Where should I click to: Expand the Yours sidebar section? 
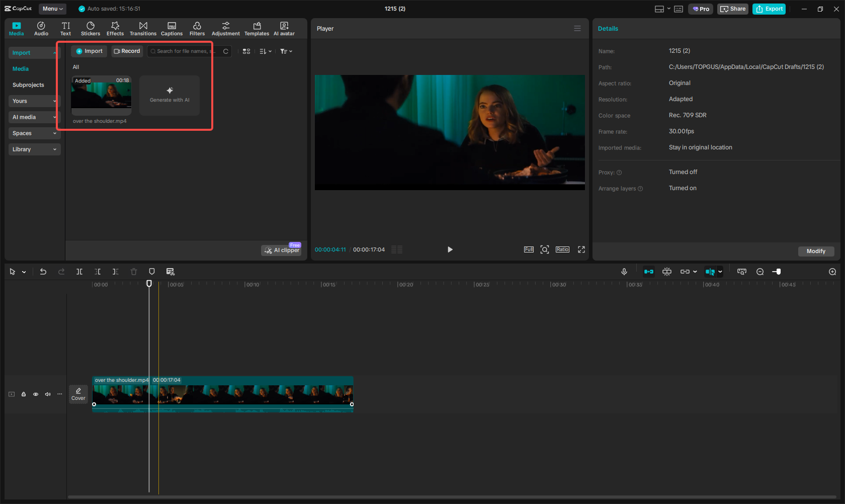pos(35,101)
